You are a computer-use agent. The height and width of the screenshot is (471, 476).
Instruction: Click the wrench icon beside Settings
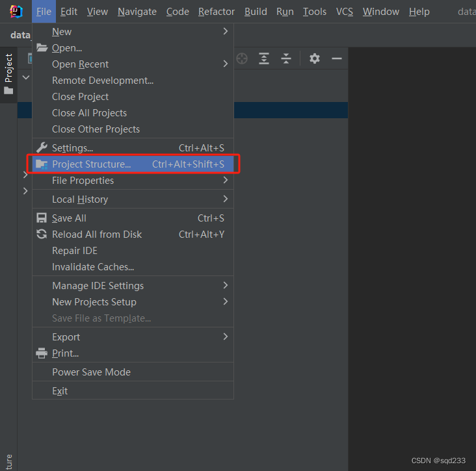[x=42, y=147]
